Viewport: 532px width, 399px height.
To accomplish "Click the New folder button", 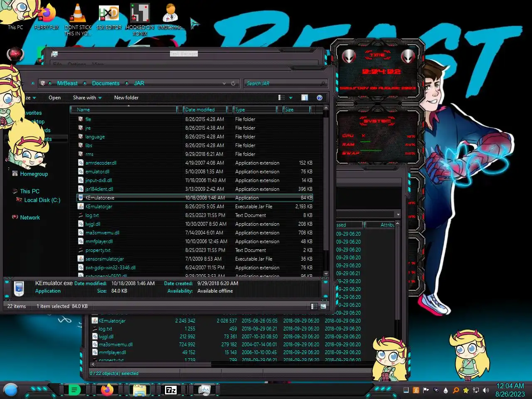I will click(126, 98).
